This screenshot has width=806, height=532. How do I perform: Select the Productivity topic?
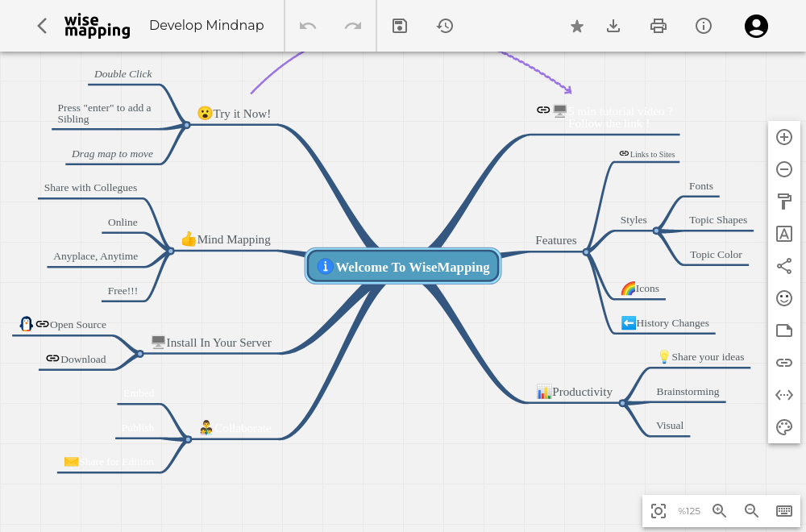(582, 392)
